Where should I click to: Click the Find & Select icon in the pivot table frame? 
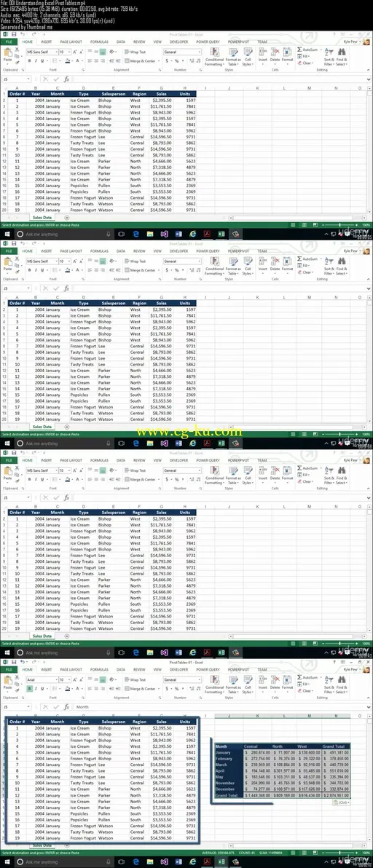[x=342, y=680]
